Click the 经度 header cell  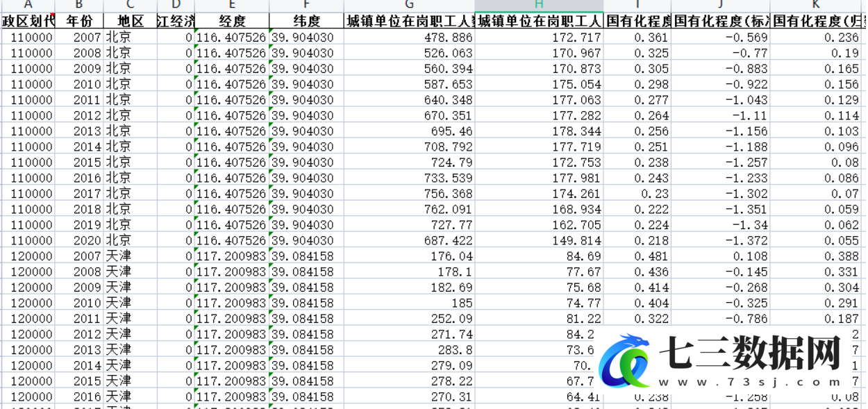coord(231,21)
